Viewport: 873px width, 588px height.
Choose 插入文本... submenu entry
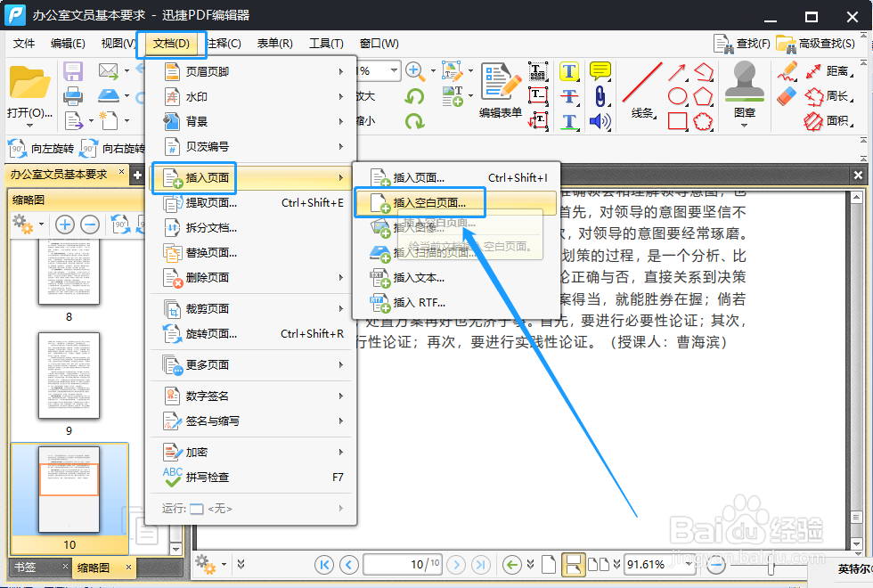click(456, 277)
